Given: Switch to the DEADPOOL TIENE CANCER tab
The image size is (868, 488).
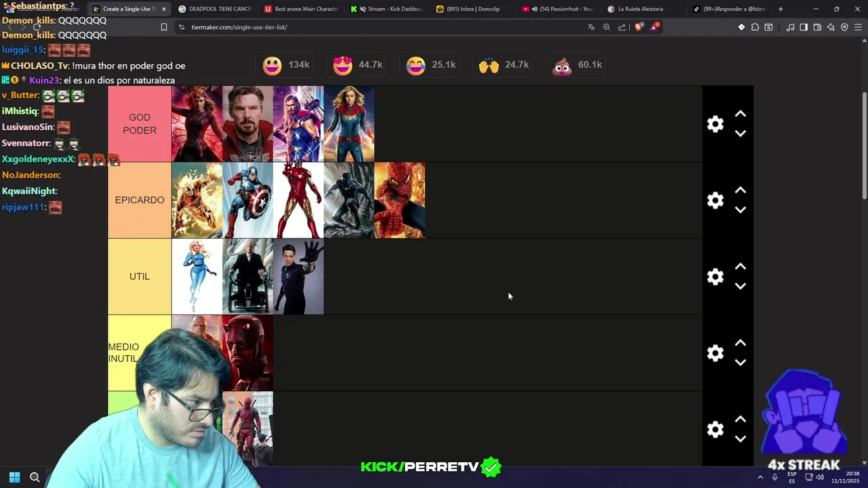Looking at the screenshot, I should (x=214, y=9).
